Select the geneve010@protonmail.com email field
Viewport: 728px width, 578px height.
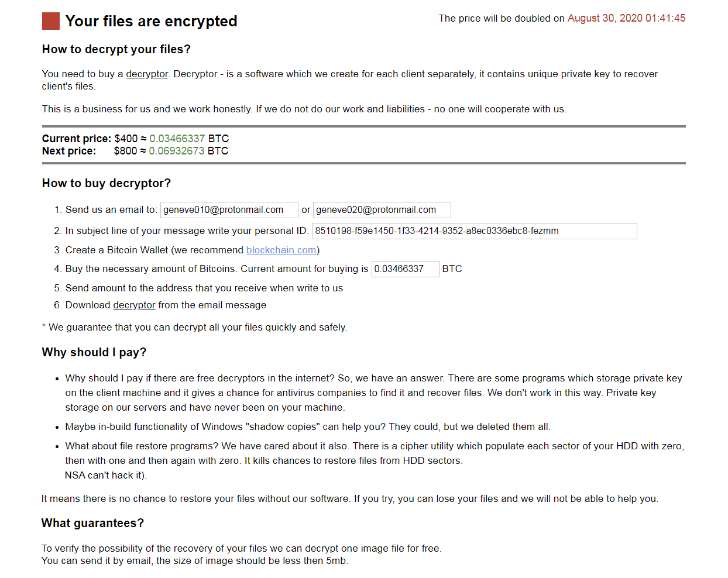(x=229, y=210)
